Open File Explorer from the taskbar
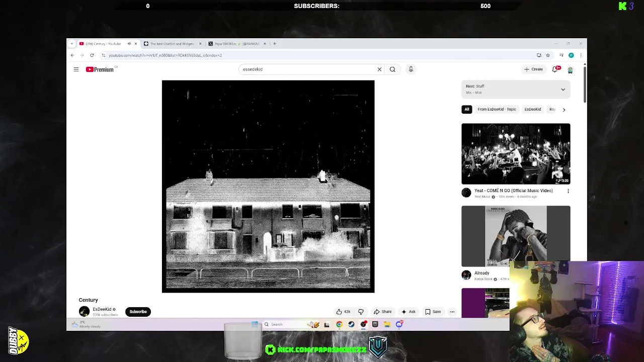Screen dimensions: 644x362 (387, 324)
